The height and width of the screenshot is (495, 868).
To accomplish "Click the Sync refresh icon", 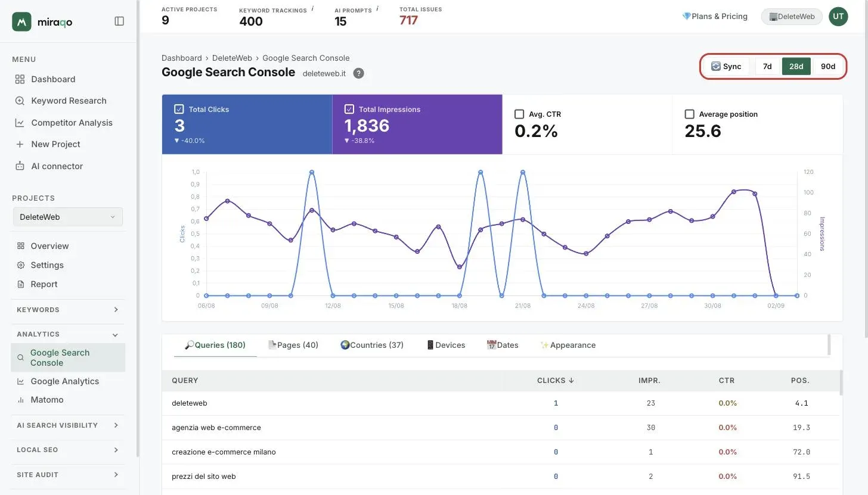I will 716,66.
